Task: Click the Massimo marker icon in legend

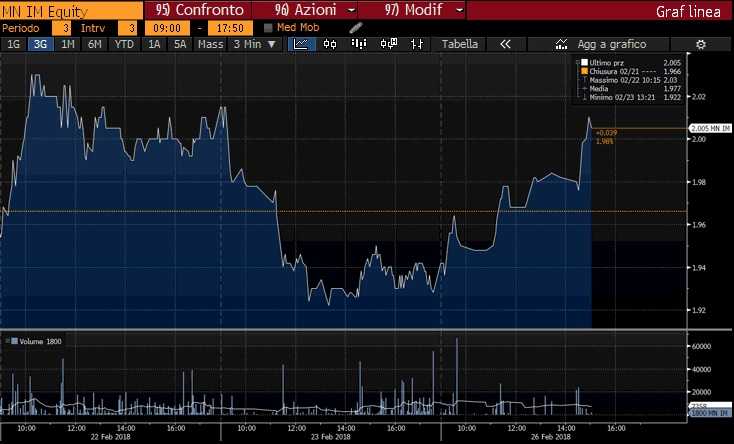Action: click(x=584, y=80)
